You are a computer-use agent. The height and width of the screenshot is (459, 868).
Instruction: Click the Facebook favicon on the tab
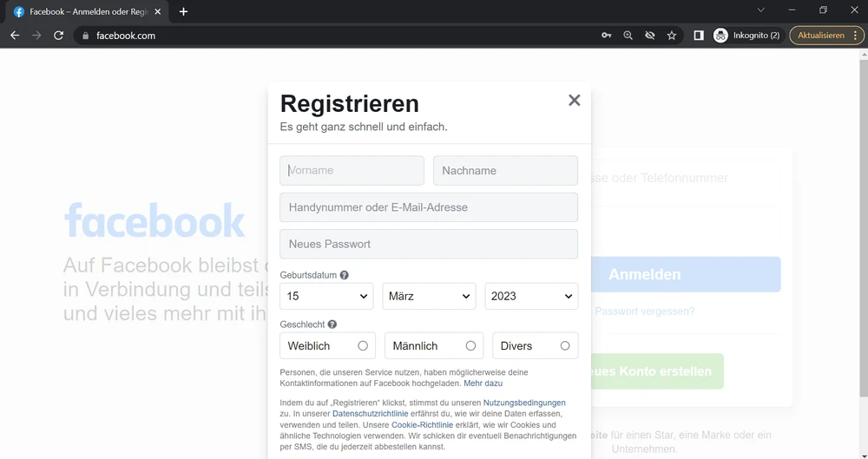19,11
